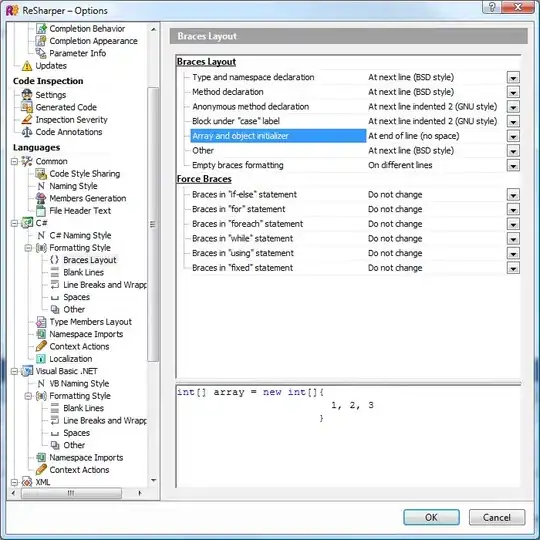Screen dimensions: 540x540
Task: Click the Help question mark button
Action: click(492, 7)
